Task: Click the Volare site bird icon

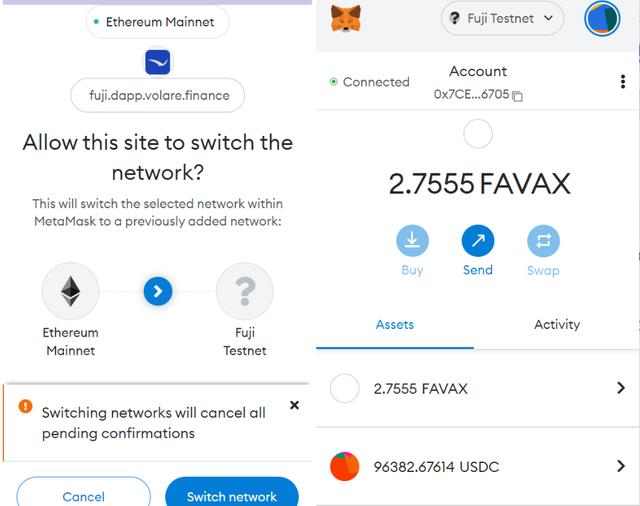Action: point(158,62)
